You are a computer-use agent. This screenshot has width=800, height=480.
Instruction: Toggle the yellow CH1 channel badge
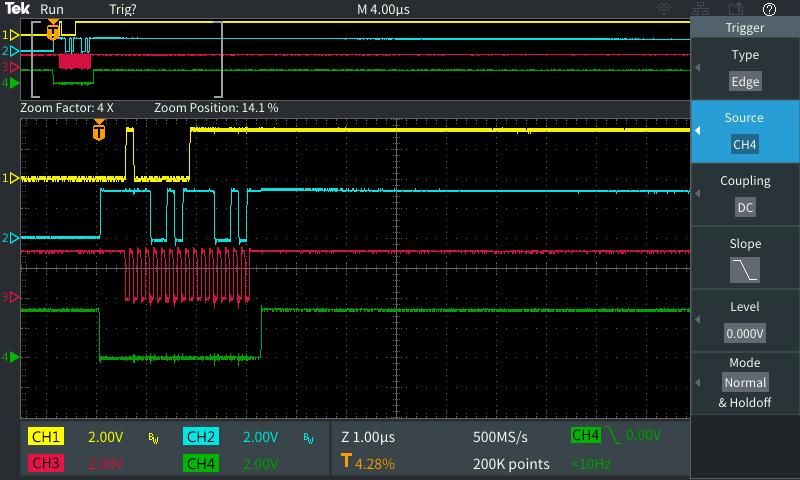point(46,437)
